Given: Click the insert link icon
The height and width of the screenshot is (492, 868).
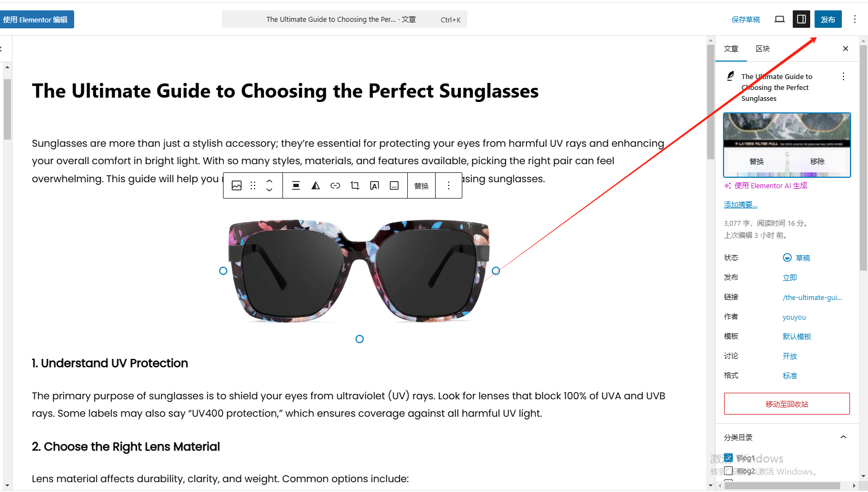Looking at the screenshot, I should (335, 185).
